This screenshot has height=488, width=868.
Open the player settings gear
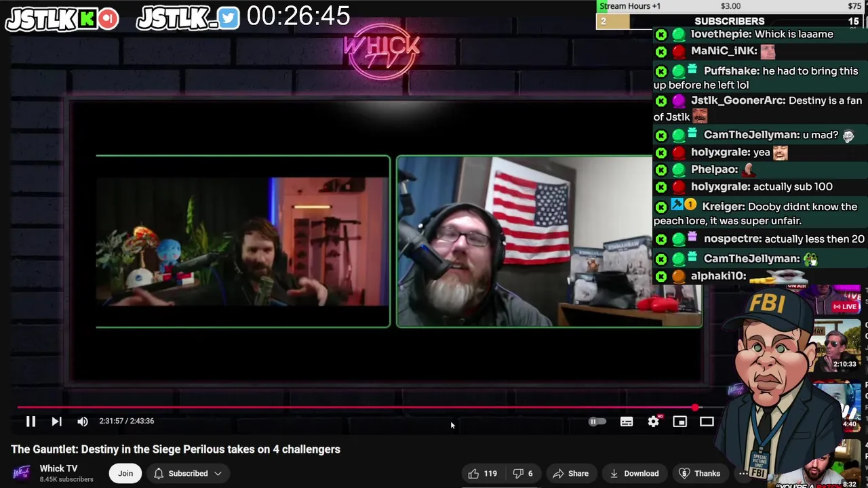[653, 422]
